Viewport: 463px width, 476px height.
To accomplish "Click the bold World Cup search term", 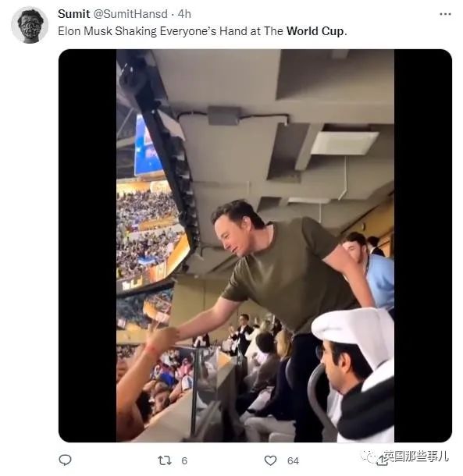I will pyautogui.click(x=315, y=31).
